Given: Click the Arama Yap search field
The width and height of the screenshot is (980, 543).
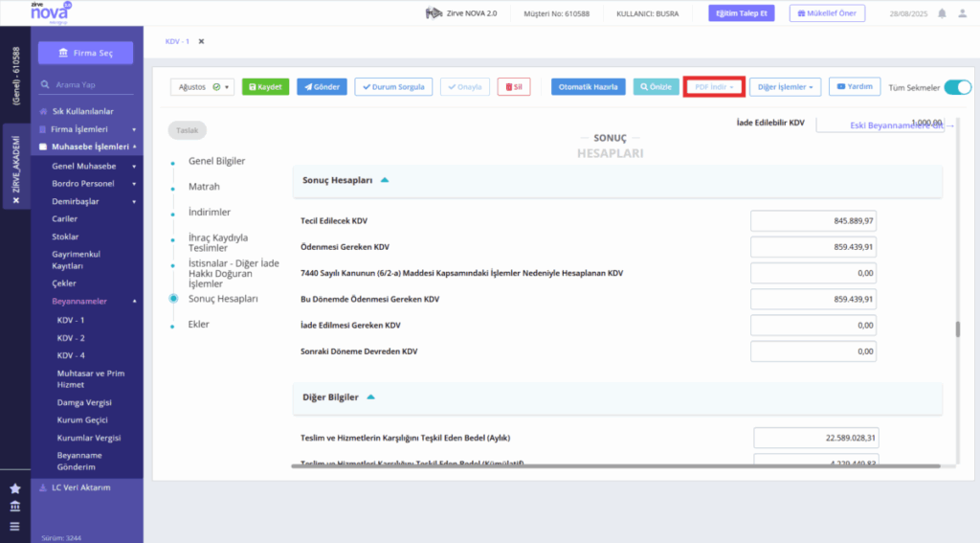Looking at the screenshot, I should [86, 84].
